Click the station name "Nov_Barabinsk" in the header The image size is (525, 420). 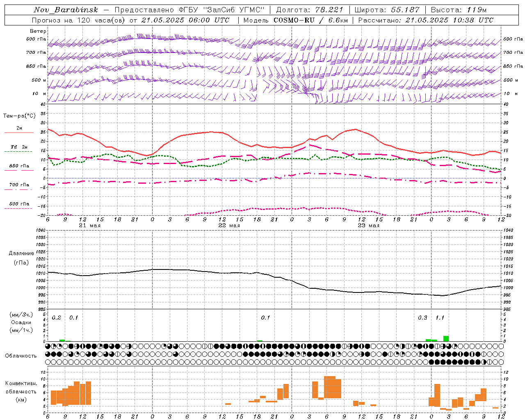(x=66, y=10)
